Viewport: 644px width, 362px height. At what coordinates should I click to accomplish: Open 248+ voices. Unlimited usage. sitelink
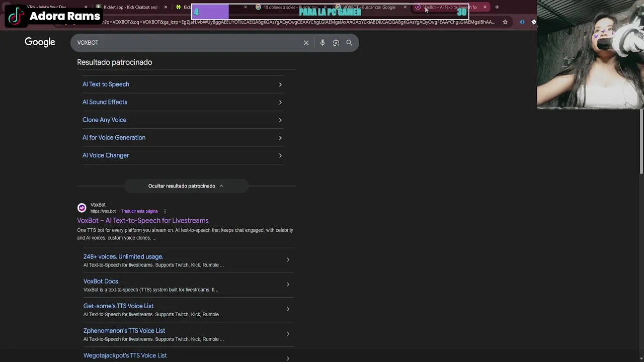click(x=123, y=256)
